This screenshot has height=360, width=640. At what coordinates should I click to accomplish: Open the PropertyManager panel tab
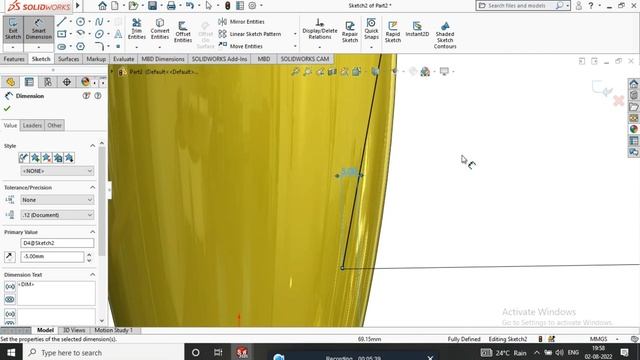[x=29, y=82]
